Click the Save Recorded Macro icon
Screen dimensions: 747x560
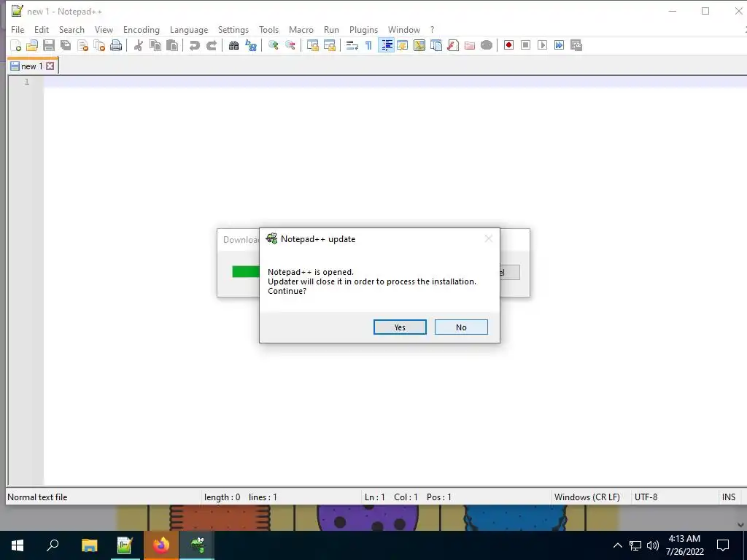pos(576,45)
